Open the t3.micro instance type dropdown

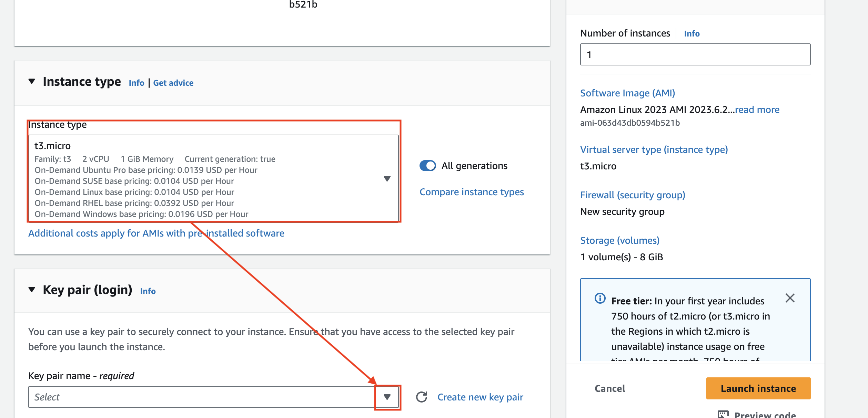pyautogui.click(x=387, y=178)
